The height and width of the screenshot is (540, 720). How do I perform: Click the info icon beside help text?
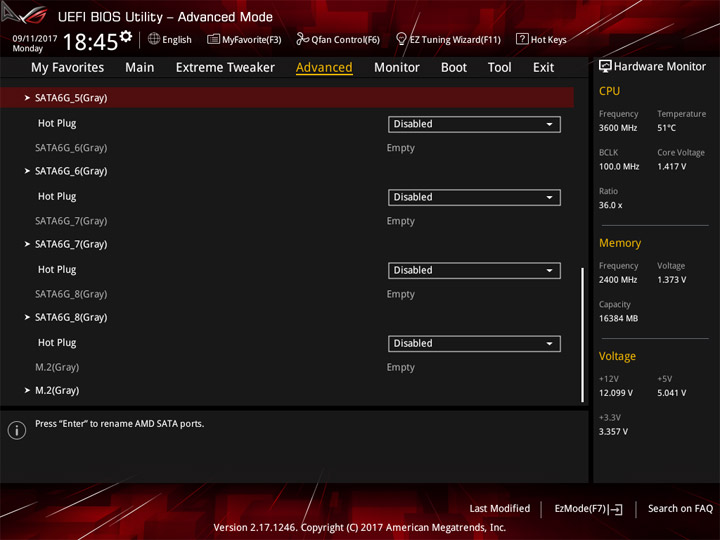pos(17,430)
